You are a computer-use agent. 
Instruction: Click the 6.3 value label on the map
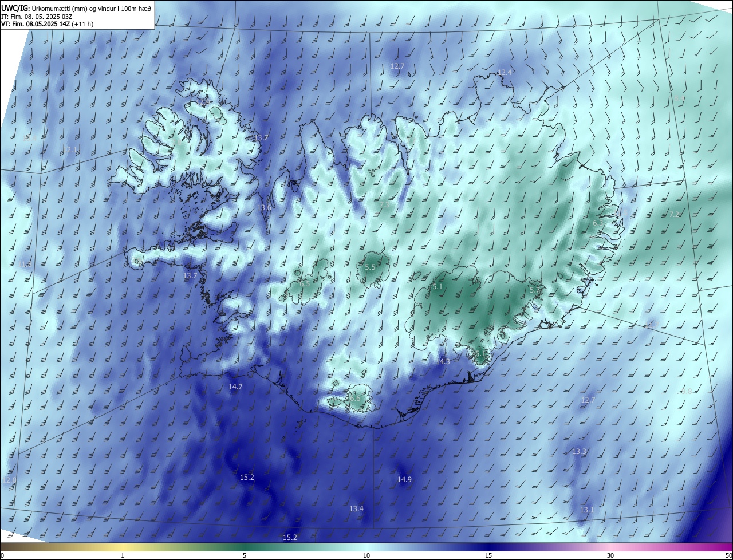click(x=598, y=223)
